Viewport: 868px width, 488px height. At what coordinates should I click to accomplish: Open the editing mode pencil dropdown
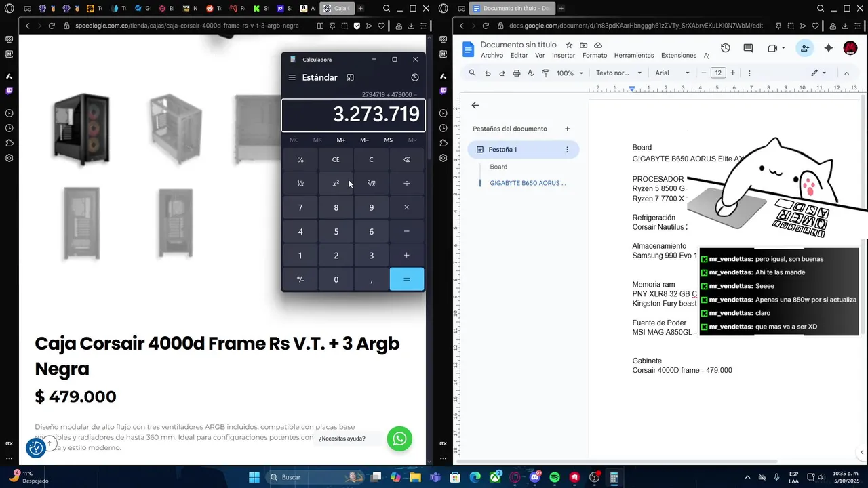coord(818,73)
